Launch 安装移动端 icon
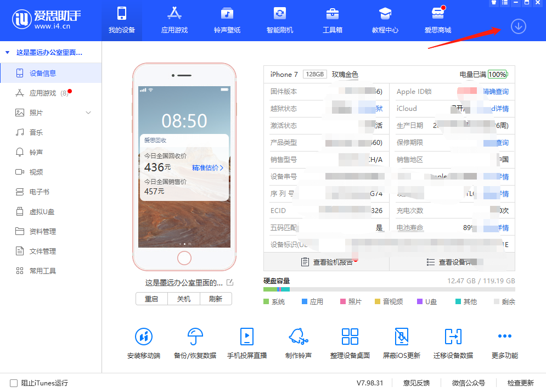The image size is (546, 392). click(144, 337)
